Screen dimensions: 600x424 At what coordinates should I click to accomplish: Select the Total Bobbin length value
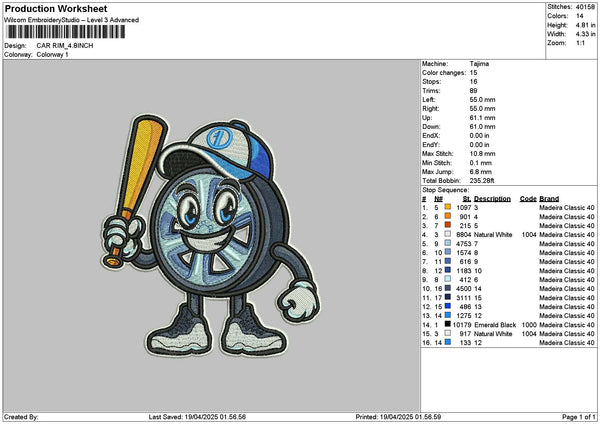pyautogui.click(x=485, y=180)
